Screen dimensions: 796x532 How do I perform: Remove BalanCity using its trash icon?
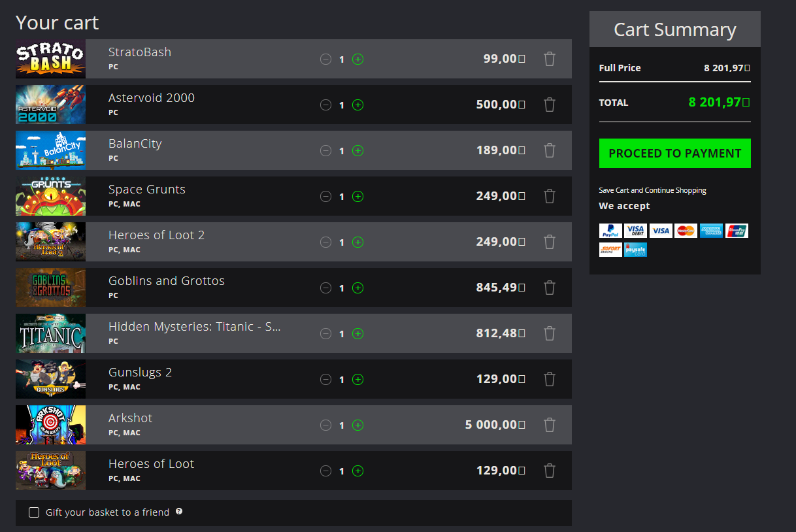[x=550, y=150]
